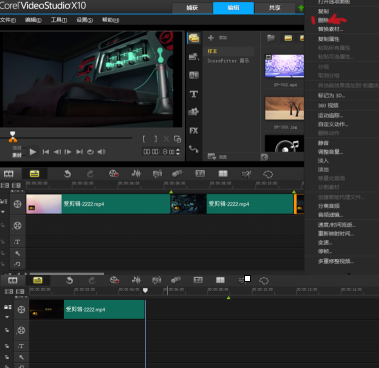Switch preview mode to 素材 (clip)
This screenshot has height=368, width=379.
(17, 155)
